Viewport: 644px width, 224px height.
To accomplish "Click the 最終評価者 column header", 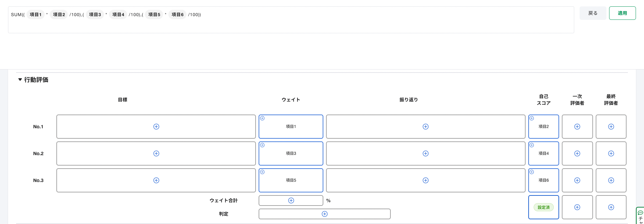I will click(x=611, y=100).
